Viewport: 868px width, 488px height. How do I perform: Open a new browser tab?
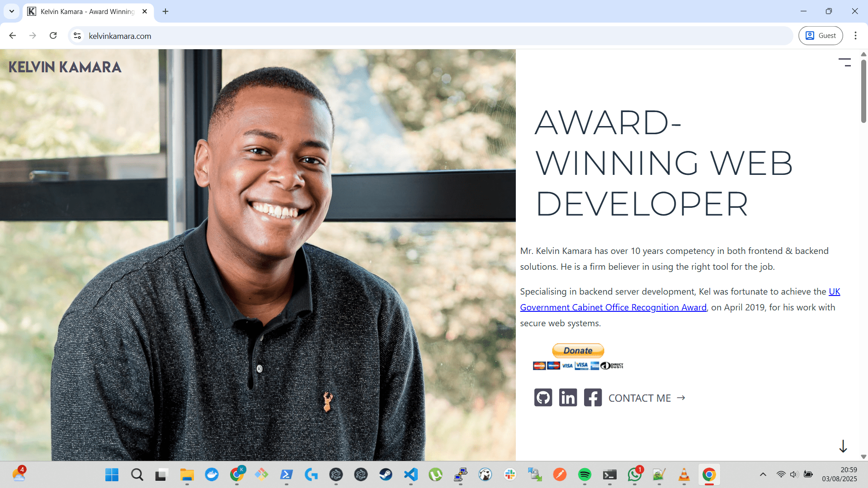(165, 11)
